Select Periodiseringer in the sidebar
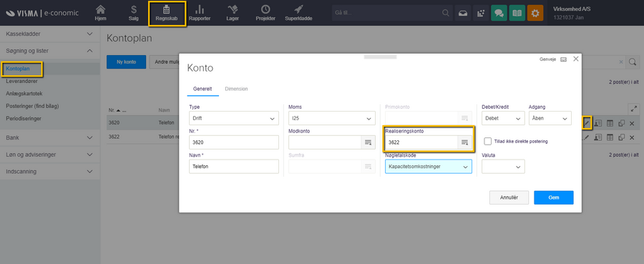The width and height of the screenshot is (644, 264). coord(24,118)
